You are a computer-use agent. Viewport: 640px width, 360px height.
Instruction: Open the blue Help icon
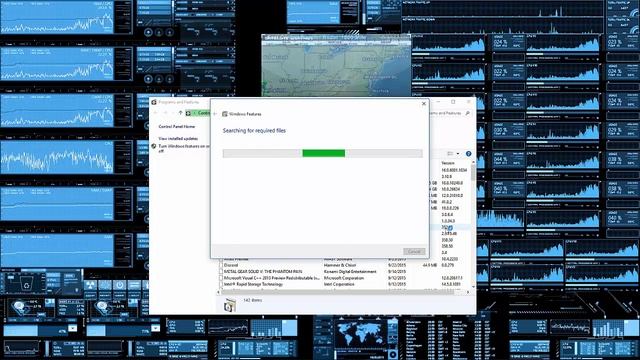pos(469,153)
